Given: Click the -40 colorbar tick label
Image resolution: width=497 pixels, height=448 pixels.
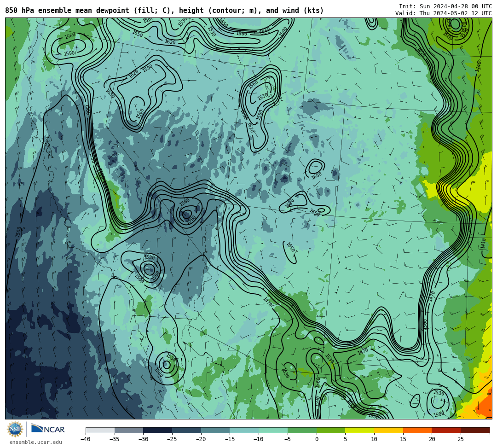Looking at the screenshot, I should tap(85, 439).
